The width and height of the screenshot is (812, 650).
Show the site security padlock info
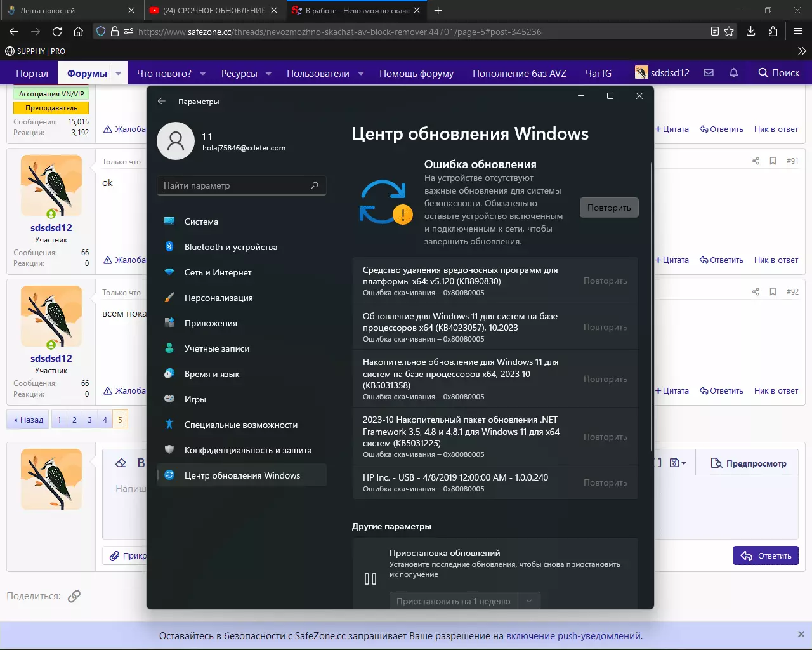tap(115, 31)
